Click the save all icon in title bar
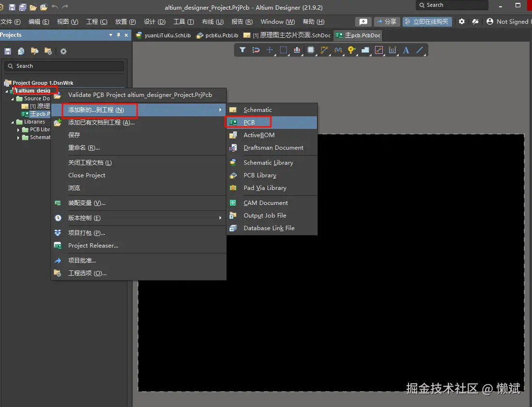The image size is (532, 407). (23, 7)
